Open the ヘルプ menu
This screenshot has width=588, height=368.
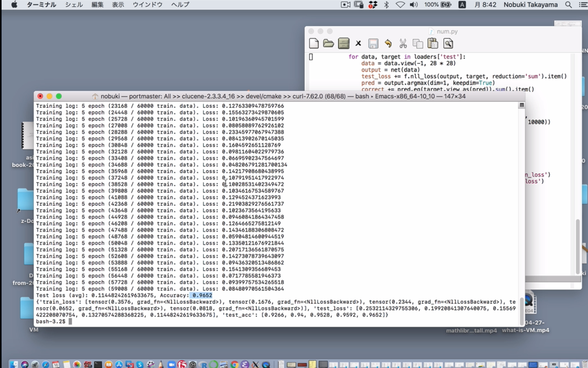click(x=180, y=5)
